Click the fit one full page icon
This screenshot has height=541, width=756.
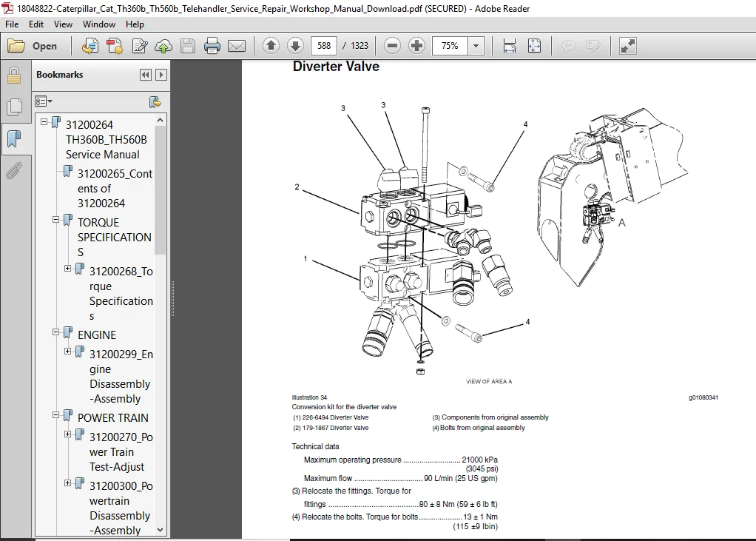[x=534, y=46]
